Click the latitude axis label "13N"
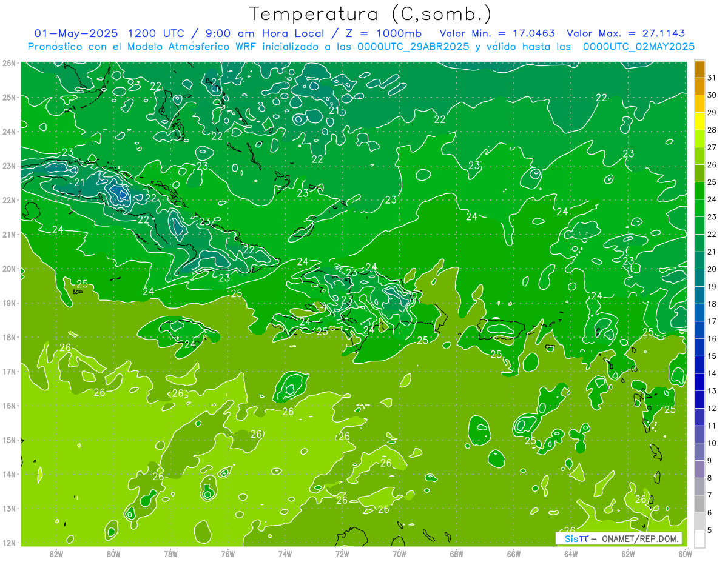The width and height of the screenshot is (728, 562). [8, 508]
